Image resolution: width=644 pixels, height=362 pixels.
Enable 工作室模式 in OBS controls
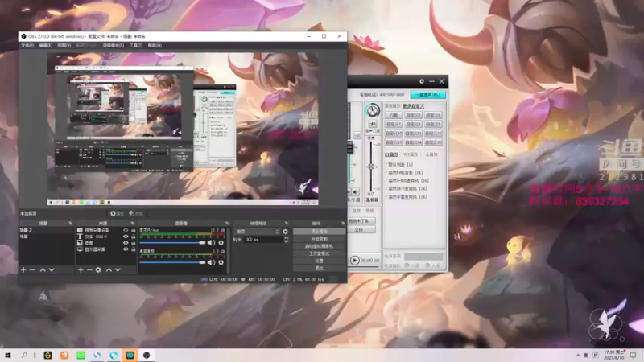[319, 253]
